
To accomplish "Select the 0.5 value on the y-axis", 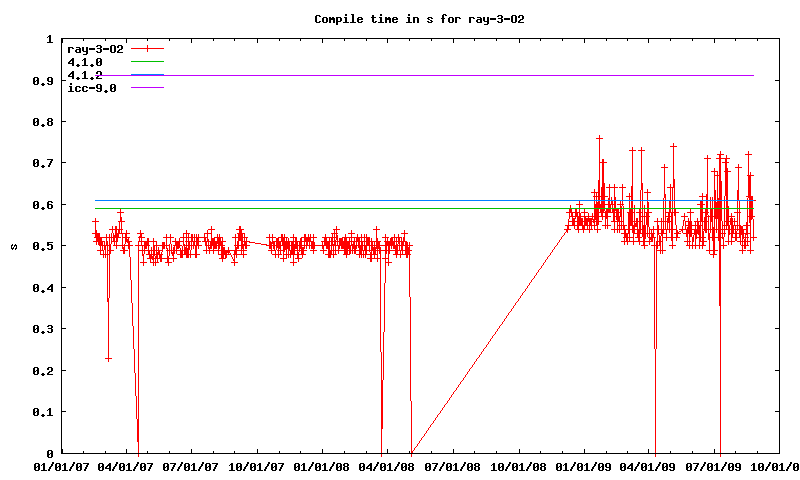I will pyautogui.click(x=42, y=246).
